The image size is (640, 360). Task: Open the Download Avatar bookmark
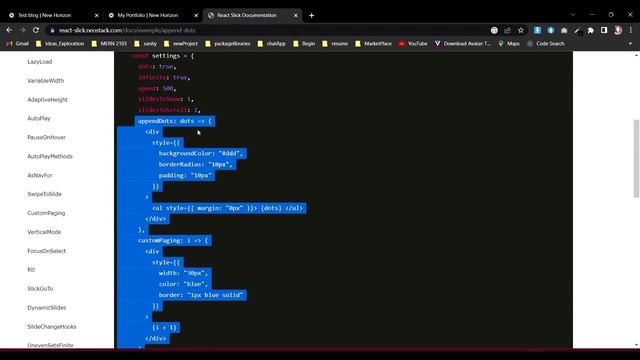463,44
